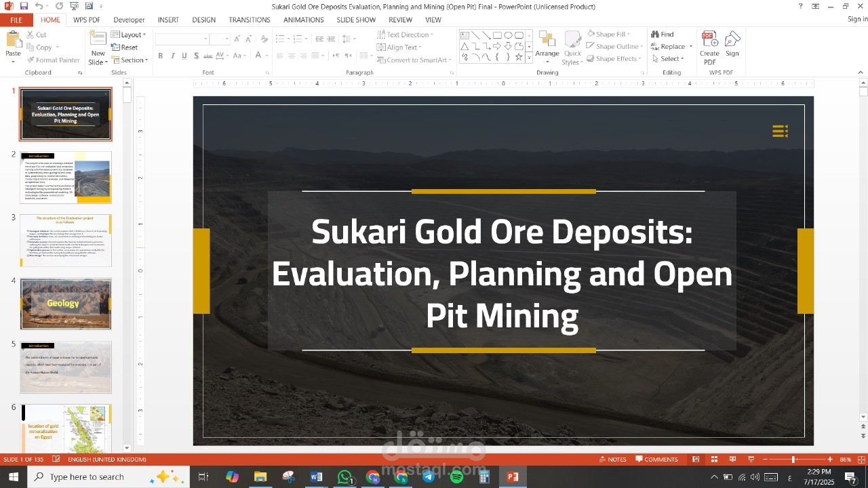Align text left in Paragraph group

pos(279,56)
